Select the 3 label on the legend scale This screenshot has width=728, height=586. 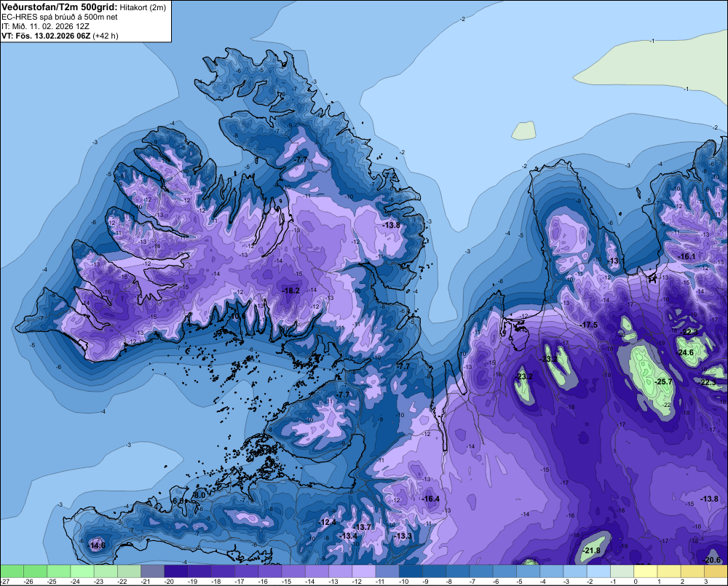(x=705, y=582)
